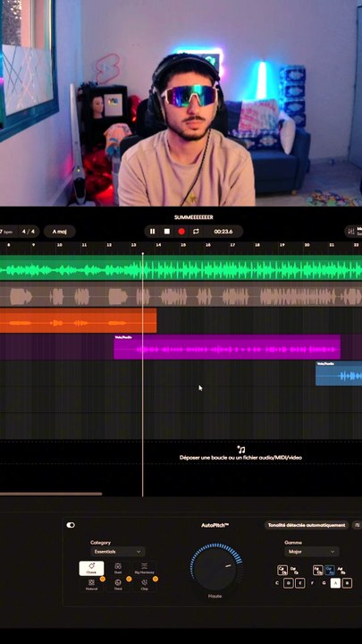Toggle the blue G#/Ab black key
This screenshot has width=362, height=644.
330,570
